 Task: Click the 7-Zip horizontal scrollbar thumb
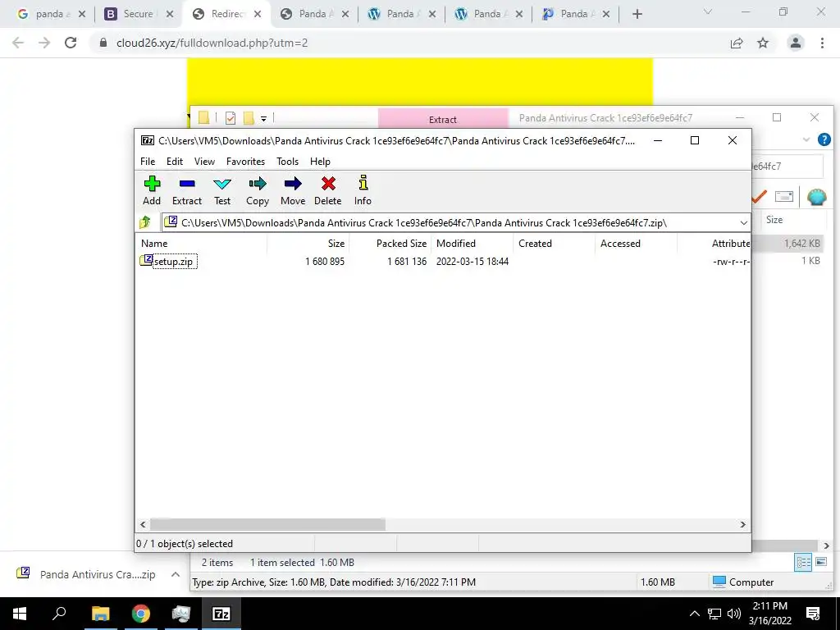pos(268,524)
